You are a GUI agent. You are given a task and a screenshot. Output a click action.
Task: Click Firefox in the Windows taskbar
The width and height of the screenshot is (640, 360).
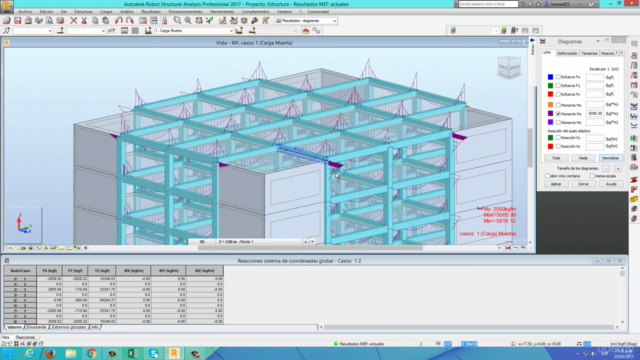pyautogui.click(x=50, y=353)
